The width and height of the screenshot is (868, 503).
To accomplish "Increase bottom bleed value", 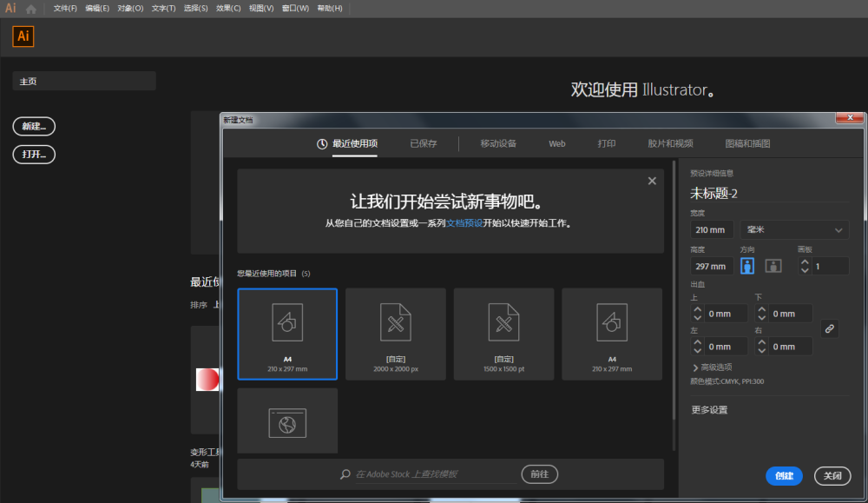I will (x=762, y=309).
